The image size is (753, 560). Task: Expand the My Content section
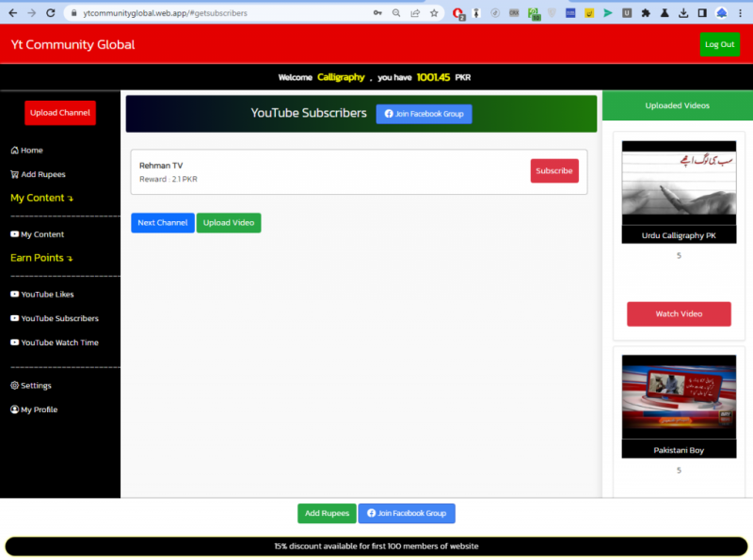coord(41,199)
